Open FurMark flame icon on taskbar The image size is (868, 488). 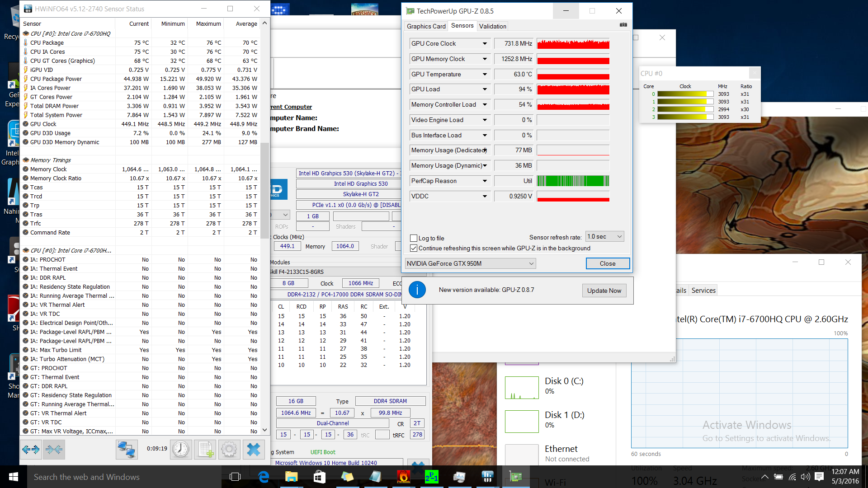[404, 477]
